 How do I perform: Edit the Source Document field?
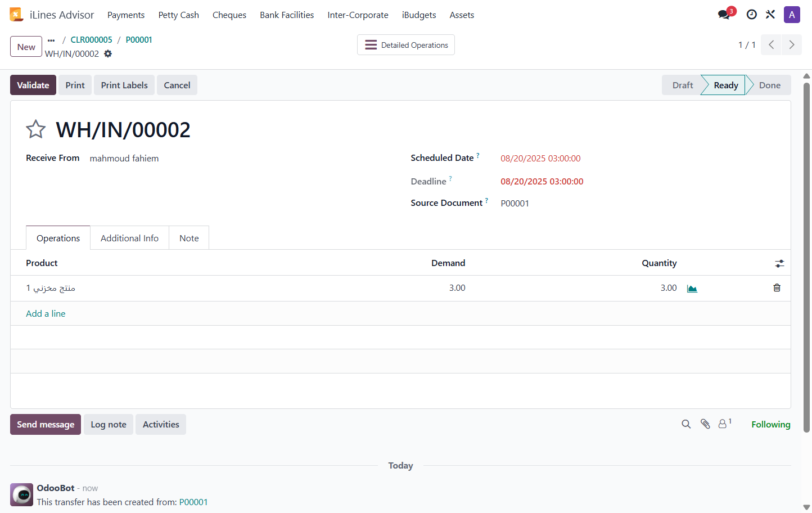click(515, 203)
